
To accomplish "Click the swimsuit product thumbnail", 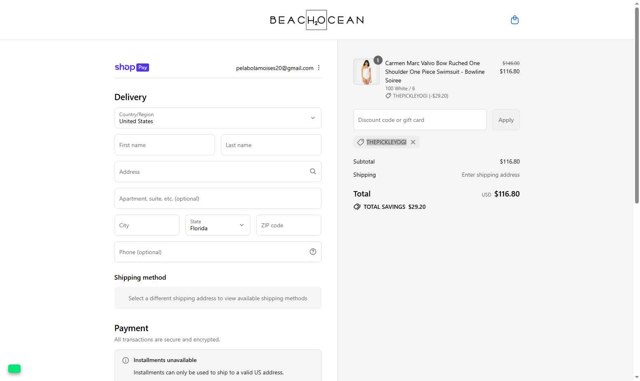I will click(x=366, y=72).
